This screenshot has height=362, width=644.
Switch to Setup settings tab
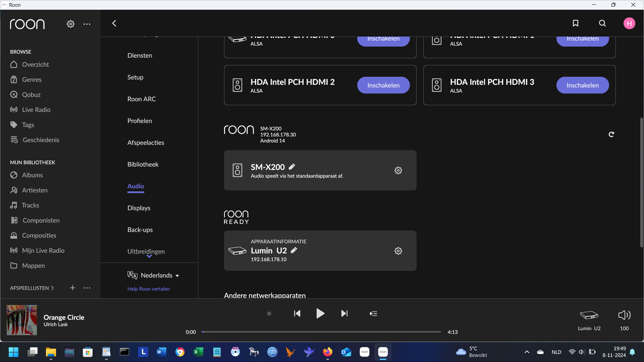(x=135, y=77)
